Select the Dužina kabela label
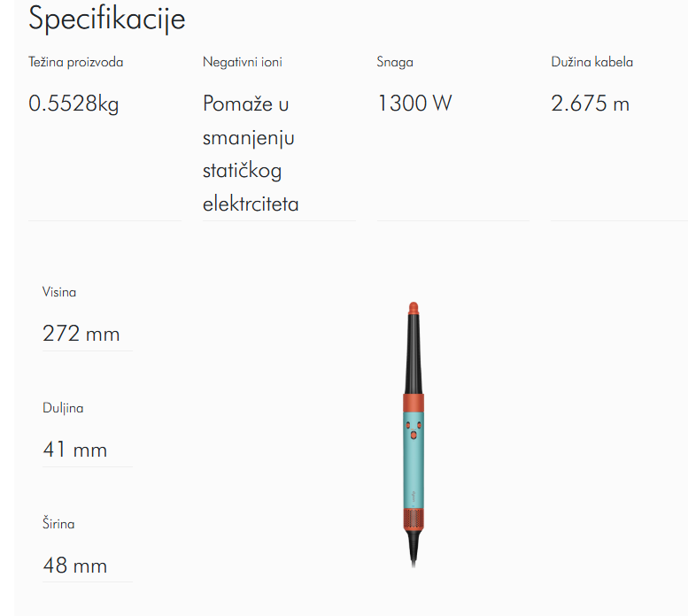 591,62
